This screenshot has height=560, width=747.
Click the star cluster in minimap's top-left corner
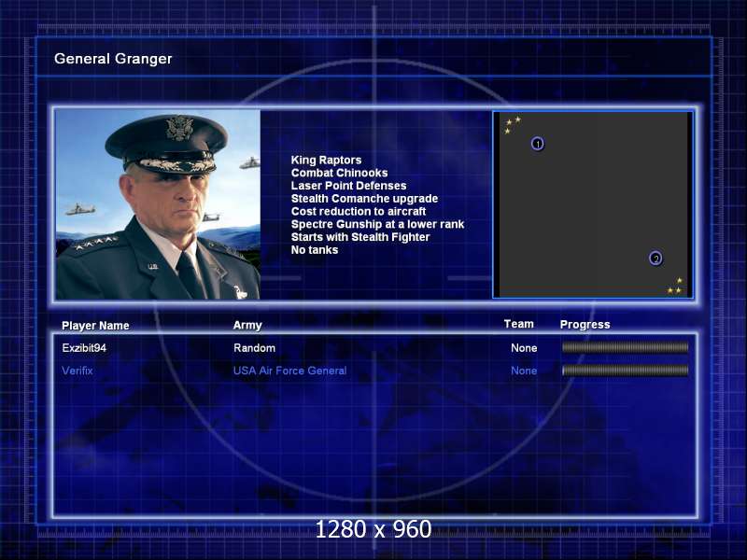(x=512, y=124)
